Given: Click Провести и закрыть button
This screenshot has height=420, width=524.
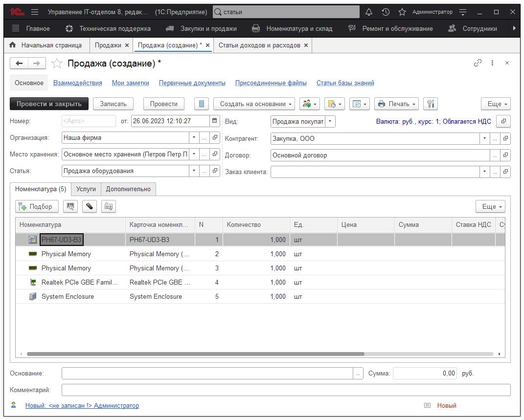Looking at the screenshot, I should point(49,104).
